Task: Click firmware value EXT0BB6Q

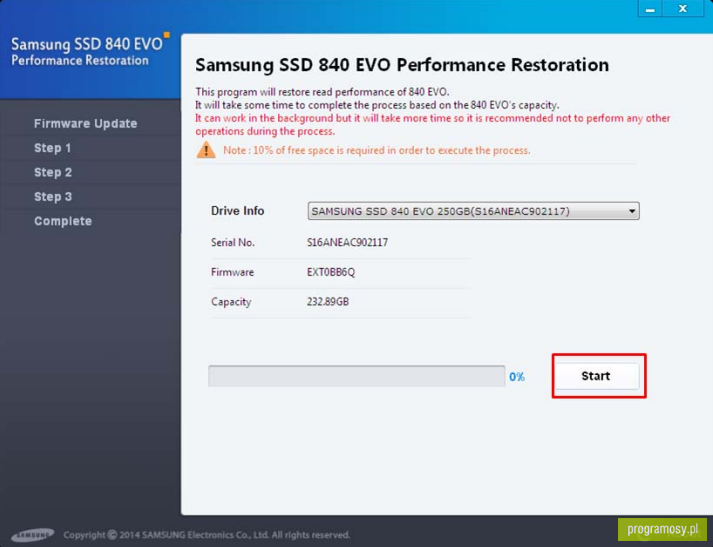Action: pos(331,272)
